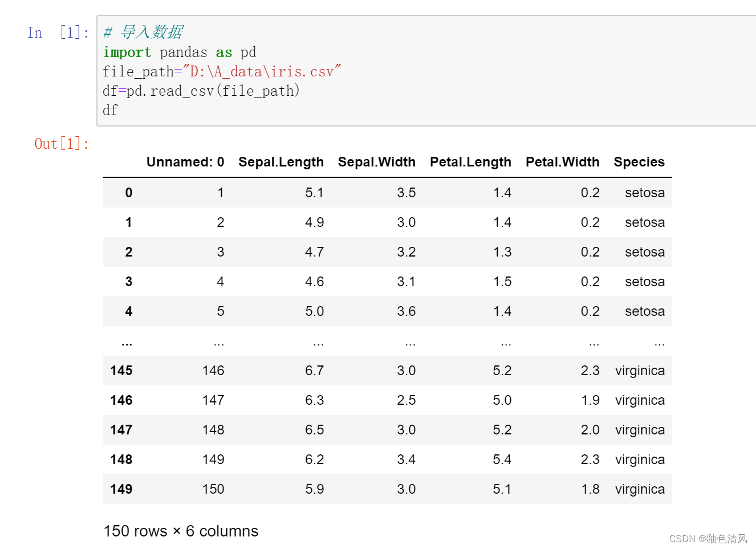Click the file_path assignment code line

coord(222,72)
